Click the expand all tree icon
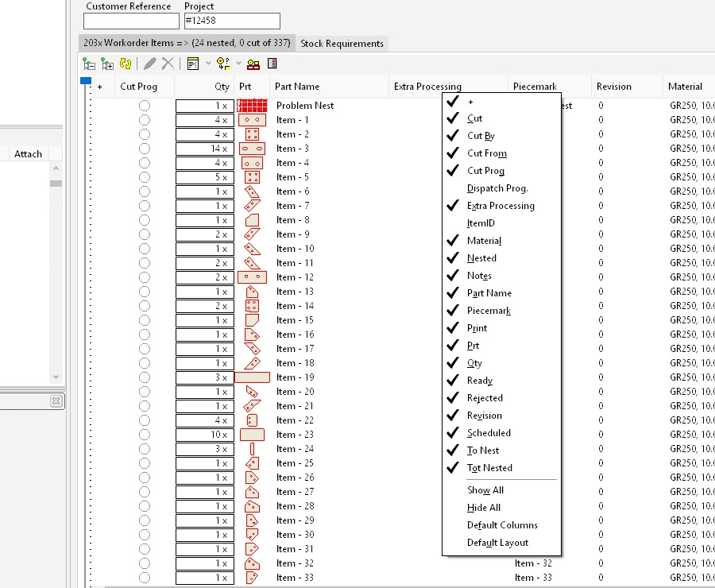The height and width of the screenshot is (588, 715). pyautogui.click(x=107, y=64)
